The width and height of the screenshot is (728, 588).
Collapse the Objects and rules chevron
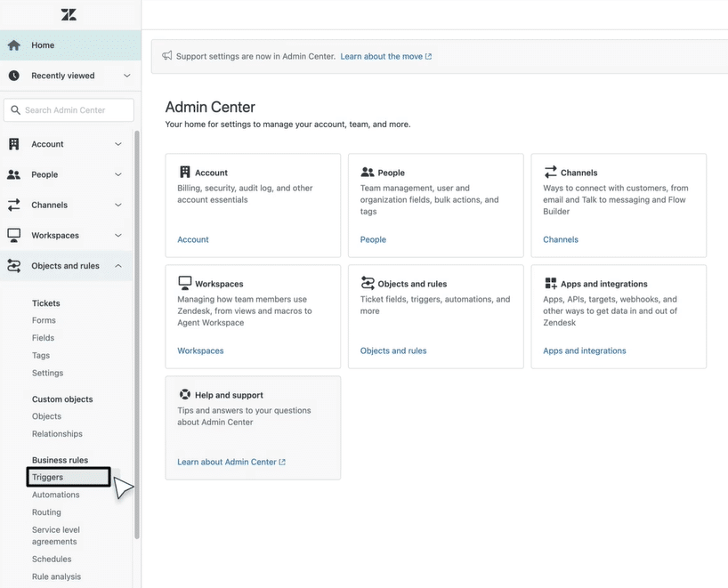(118, 266)
